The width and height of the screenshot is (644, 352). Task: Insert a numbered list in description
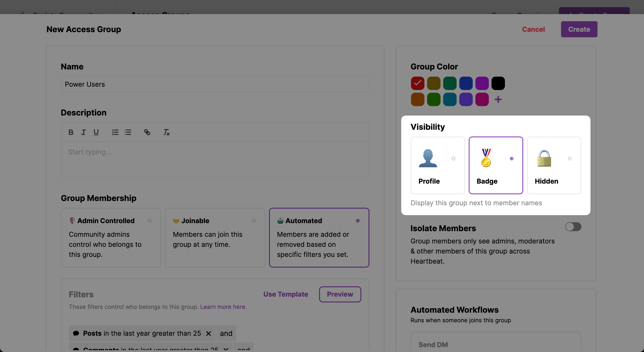pyautogui.click(x=115, y=132)
